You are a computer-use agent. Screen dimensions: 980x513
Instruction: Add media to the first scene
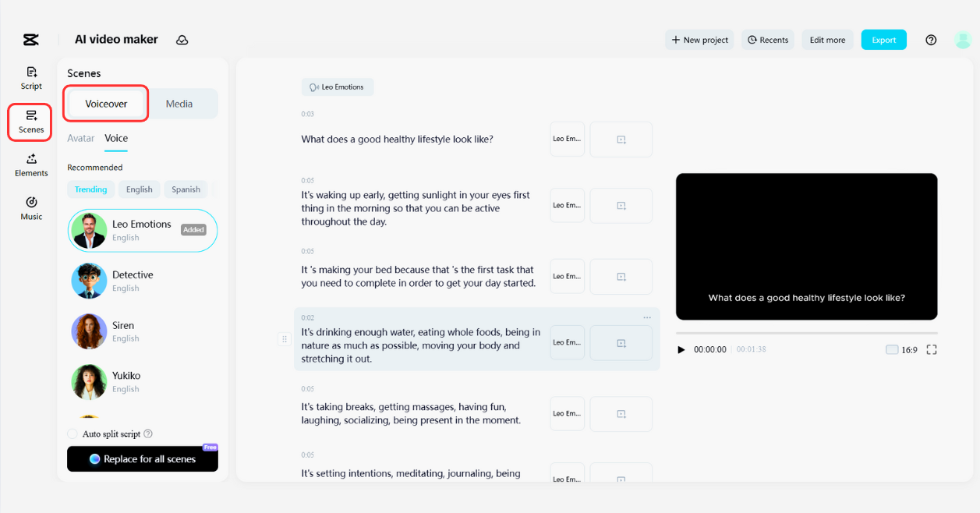[x=621, y=140]
